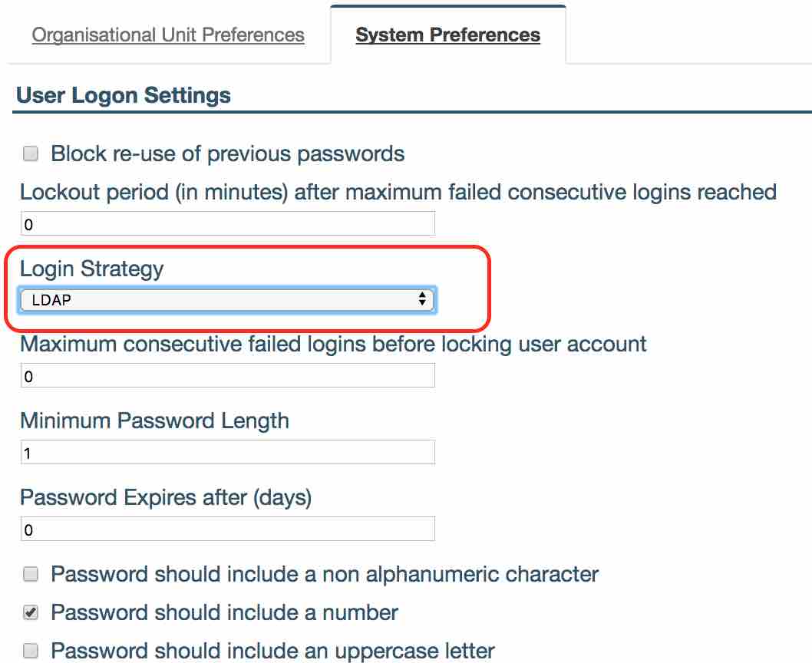This screenshot has height=663, width=812.
Task: Open the Organisational Unit Preferences tab
Action: 168,35
